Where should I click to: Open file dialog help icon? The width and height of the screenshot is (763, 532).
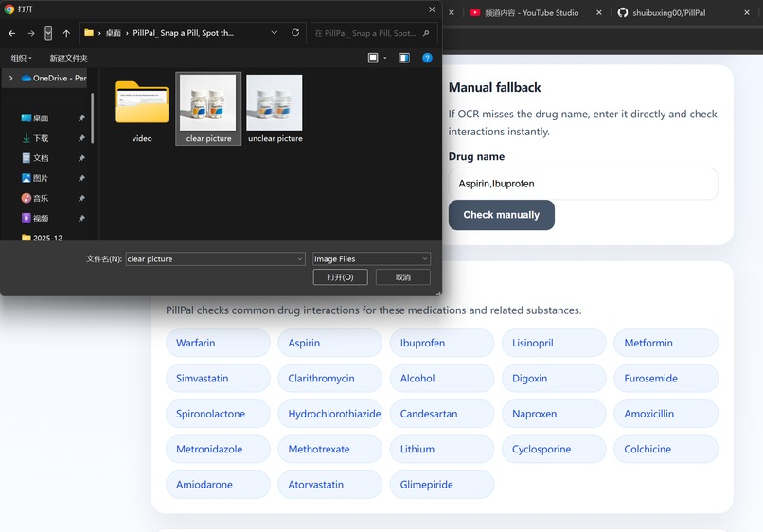coord(427,58)
